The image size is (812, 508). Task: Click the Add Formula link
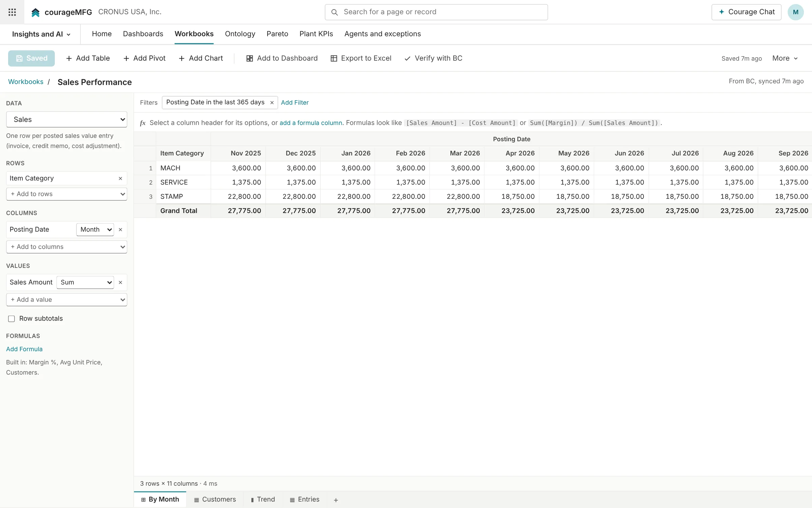[24, 349]
